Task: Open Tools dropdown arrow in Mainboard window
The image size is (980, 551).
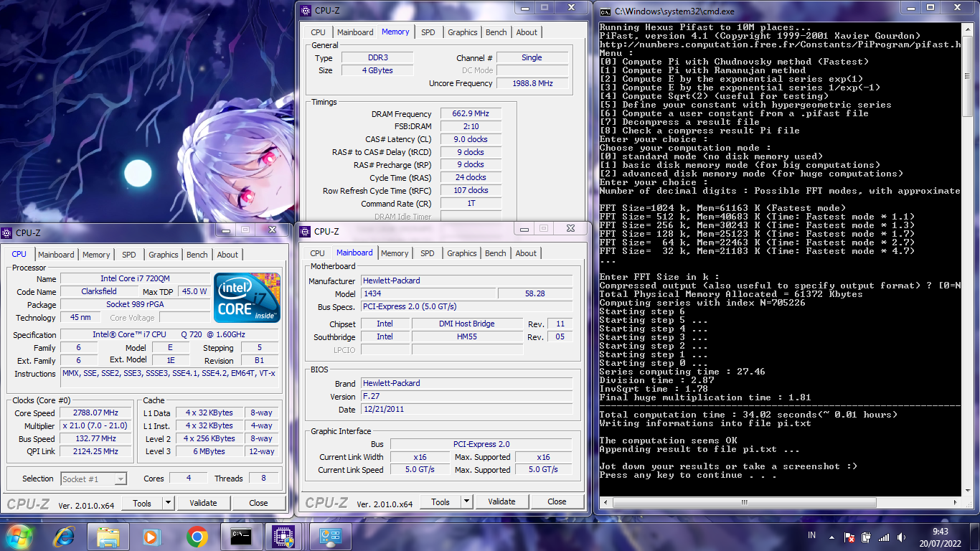Action: tap(466, 501)
